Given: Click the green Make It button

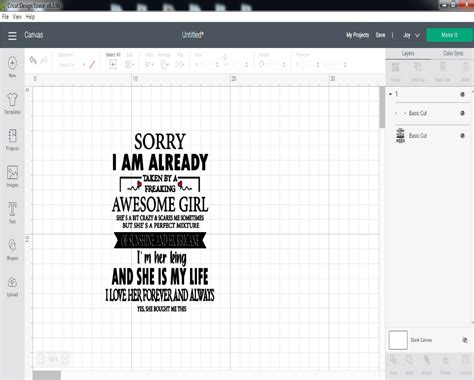Looking at the screenshot, I should click(x=449, y=35).
